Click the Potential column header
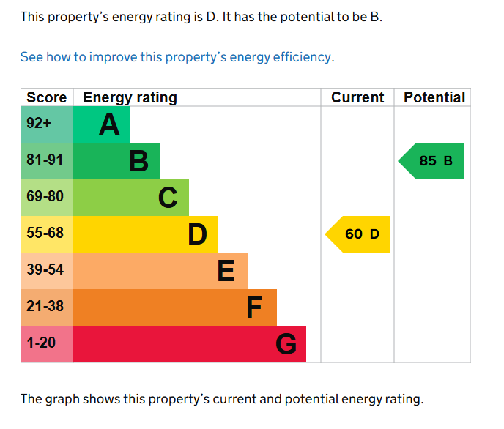The image size is (504, 429). [x=434, y=97]
